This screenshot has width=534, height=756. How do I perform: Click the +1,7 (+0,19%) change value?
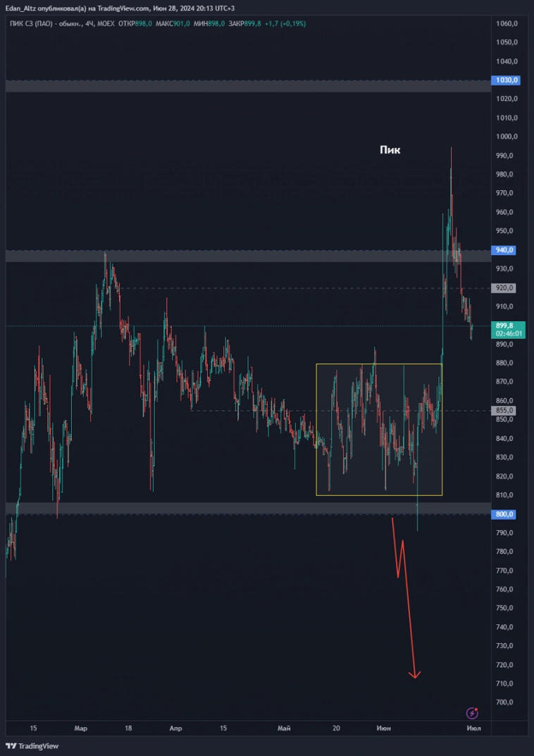tap(285, 23)
